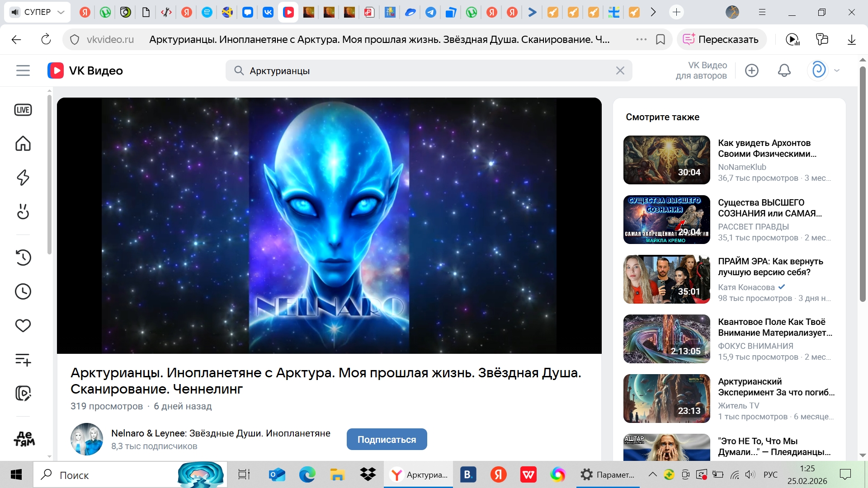Open Windows Start menu
The image size is (868, 488).
coord(16,474)
